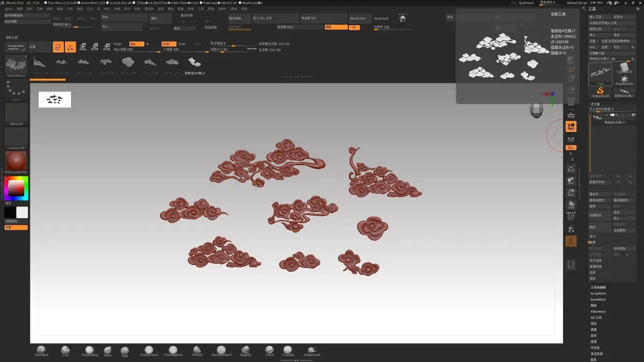Open the 材质 menu
The width and height of the screenshot is (644, 362).
tap(117, 9)
